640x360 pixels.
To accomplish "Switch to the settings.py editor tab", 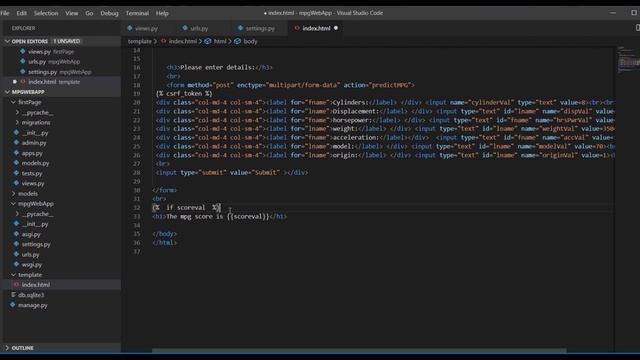I will tap(260, 28).
